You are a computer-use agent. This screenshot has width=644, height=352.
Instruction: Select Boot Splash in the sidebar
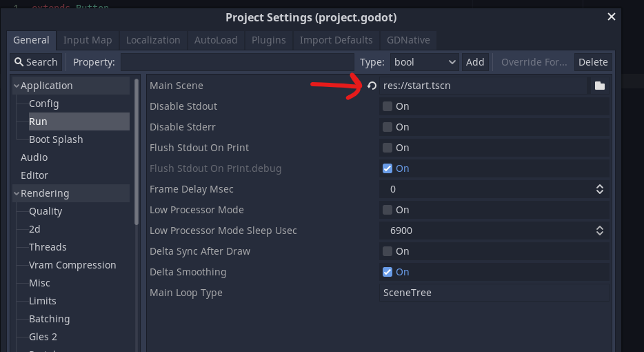[56, 139]
